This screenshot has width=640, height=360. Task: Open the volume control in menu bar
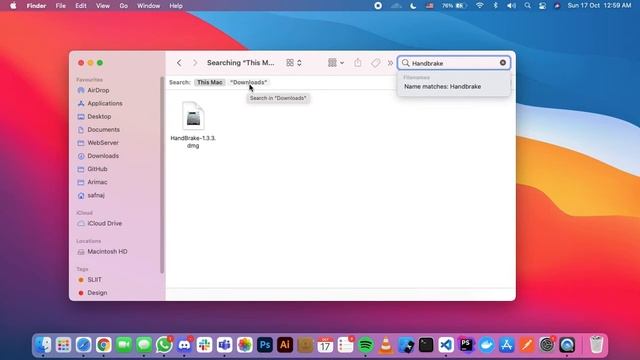[511, 6]
